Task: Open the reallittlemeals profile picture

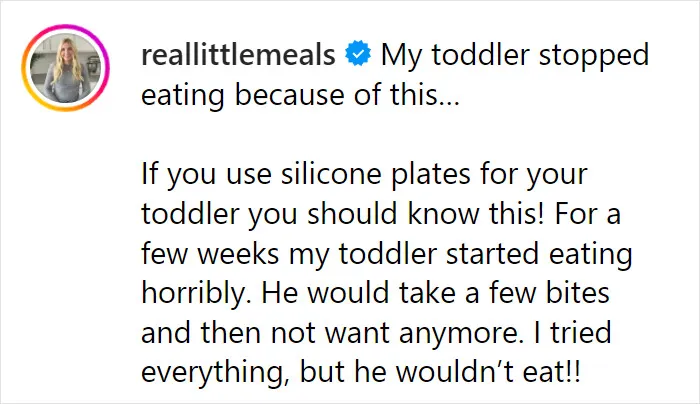Action: point(66,68)
